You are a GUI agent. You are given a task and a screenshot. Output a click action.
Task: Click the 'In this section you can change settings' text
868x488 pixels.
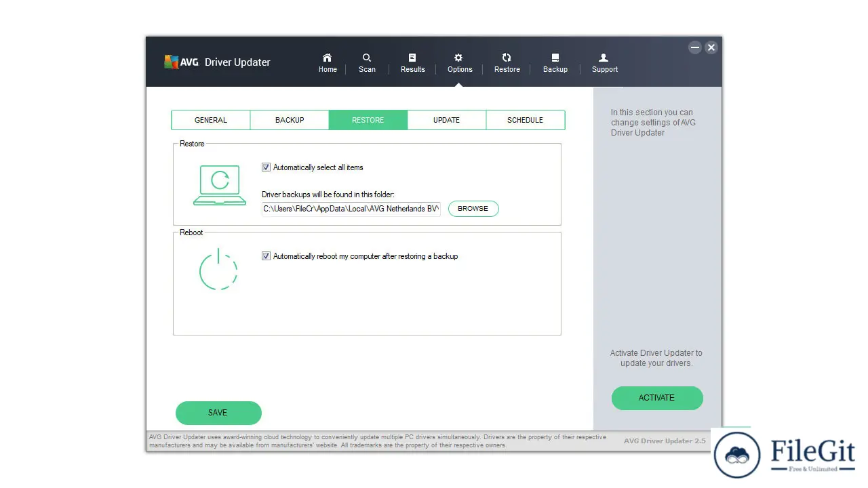653,123
